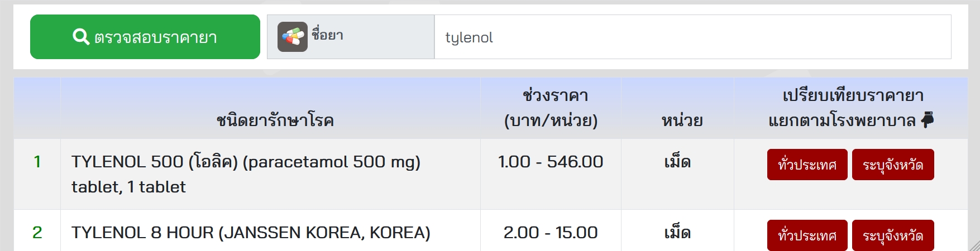Choose ระบุจังหวัด for TYLENOL 8 HOUR
The image size is (980, 251).
(x=892, y=235)
